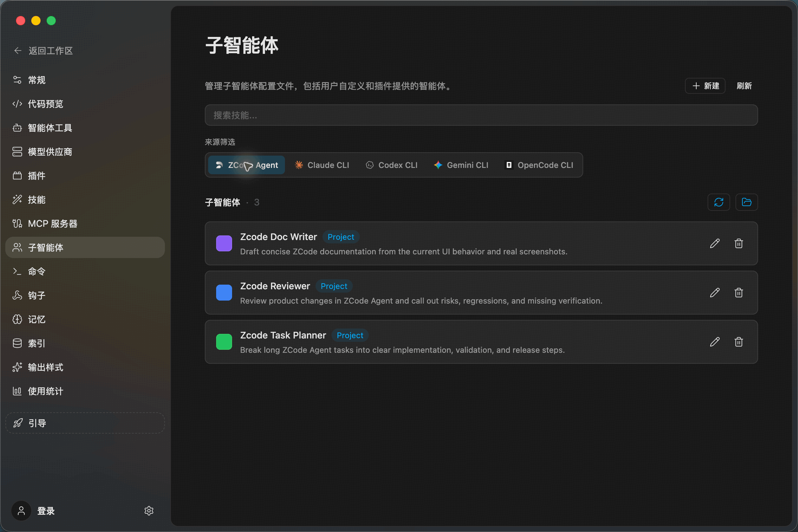This screenshot has height=532, width=798.
Task: Select the Zcode Reviewer title
Action: 275,286
